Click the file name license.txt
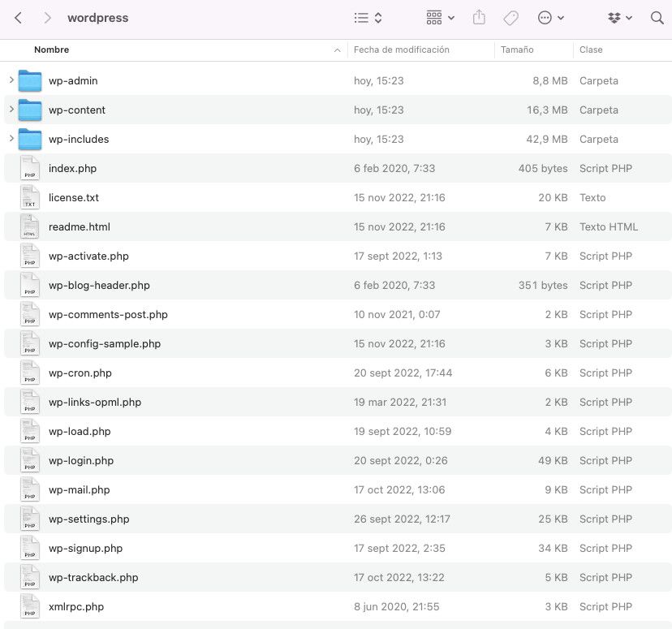 [74, 197]
